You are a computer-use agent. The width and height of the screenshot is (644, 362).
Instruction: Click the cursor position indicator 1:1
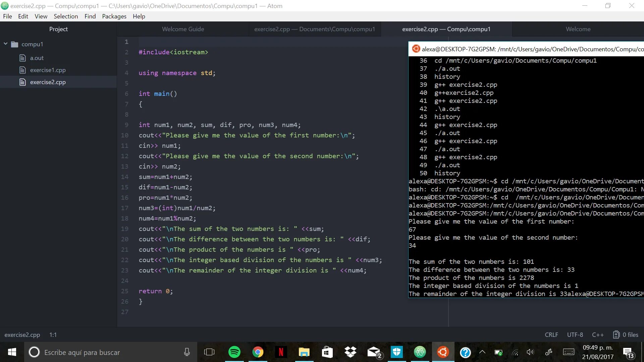click(53, 335)
